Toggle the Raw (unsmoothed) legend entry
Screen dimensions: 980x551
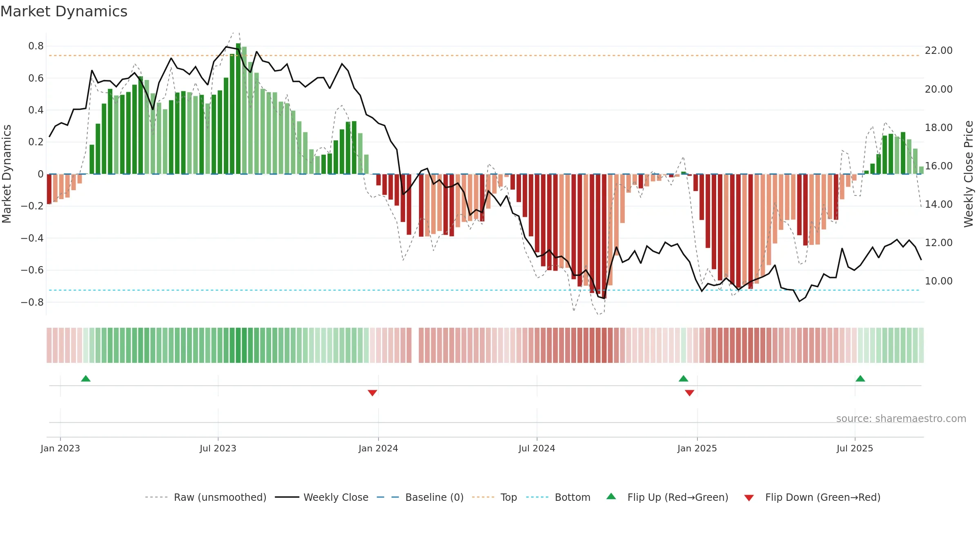(205, 497)
